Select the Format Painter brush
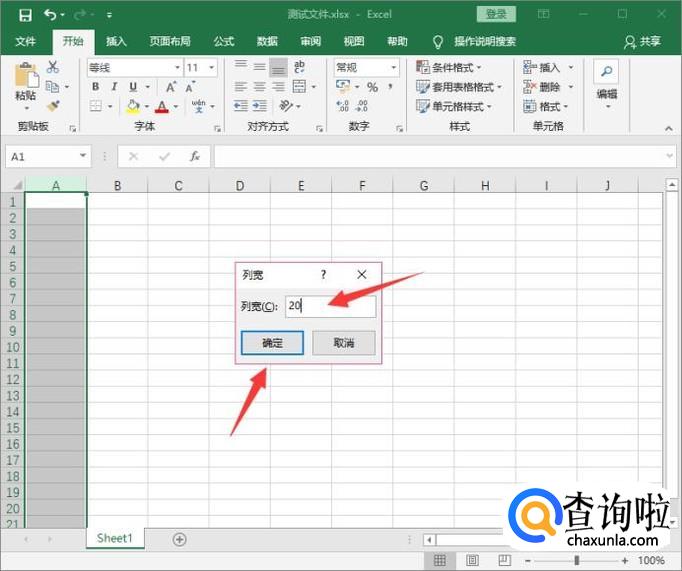Screen dimensions: 682x571 [53, 106]
